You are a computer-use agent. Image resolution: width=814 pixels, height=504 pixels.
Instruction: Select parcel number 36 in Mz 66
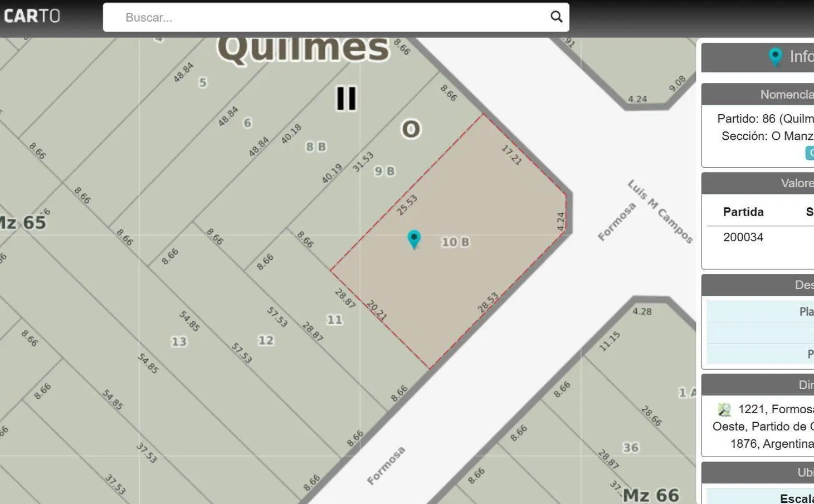(631, 448)
